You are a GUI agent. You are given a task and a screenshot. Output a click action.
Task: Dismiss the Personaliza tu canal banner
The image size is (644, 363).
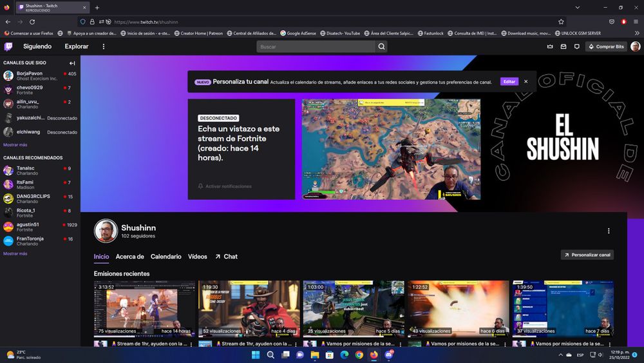(526, 81)
